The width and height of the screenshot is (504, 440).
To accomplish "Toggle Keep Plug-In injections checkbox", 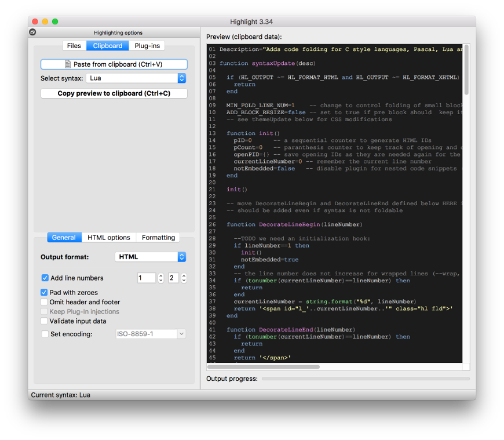I will [44, 311].
